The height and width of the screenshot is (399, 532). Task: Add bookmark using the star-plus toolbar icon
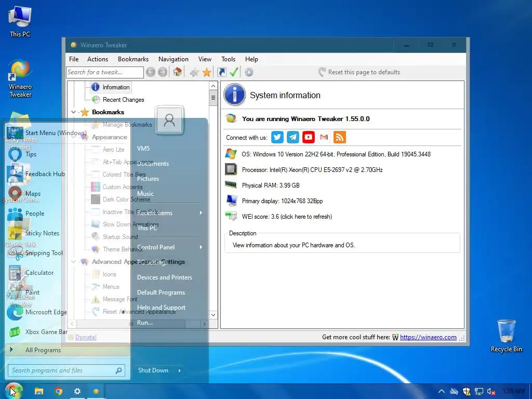click(x=194, y=72)
